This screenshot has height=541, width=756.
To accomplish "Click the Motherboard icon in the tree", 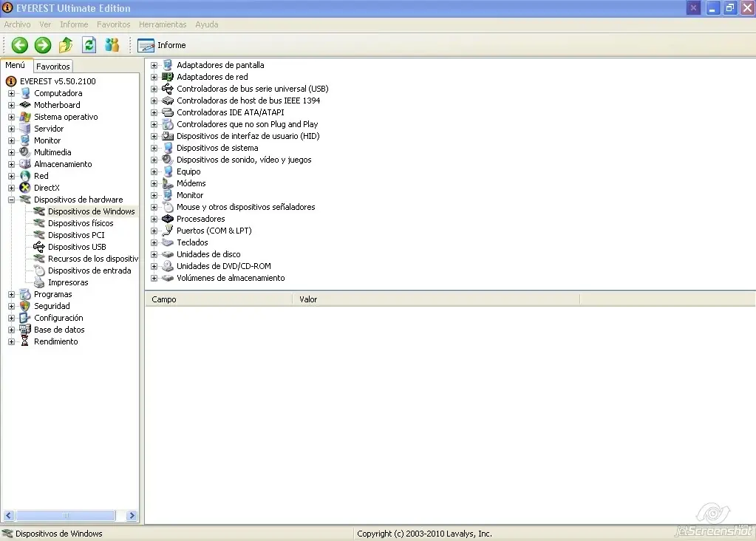I will (x=24, y=105).
